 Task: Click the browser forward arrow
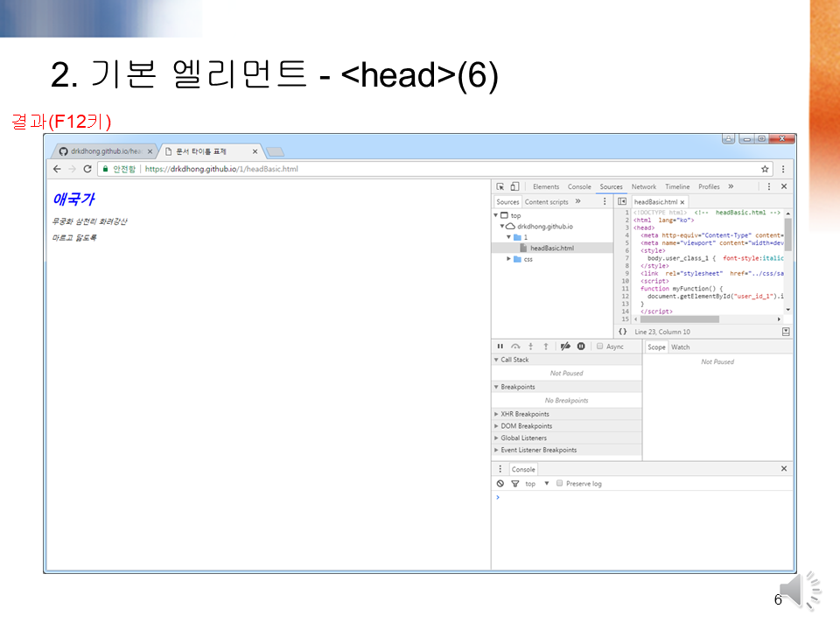coord(72,169)
